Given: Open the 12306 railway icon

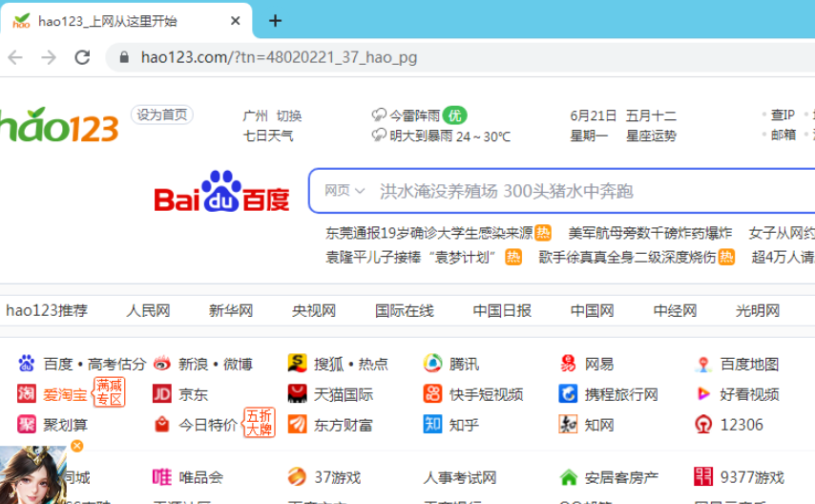Looking at the screenshot, I should tap(703, 425).
